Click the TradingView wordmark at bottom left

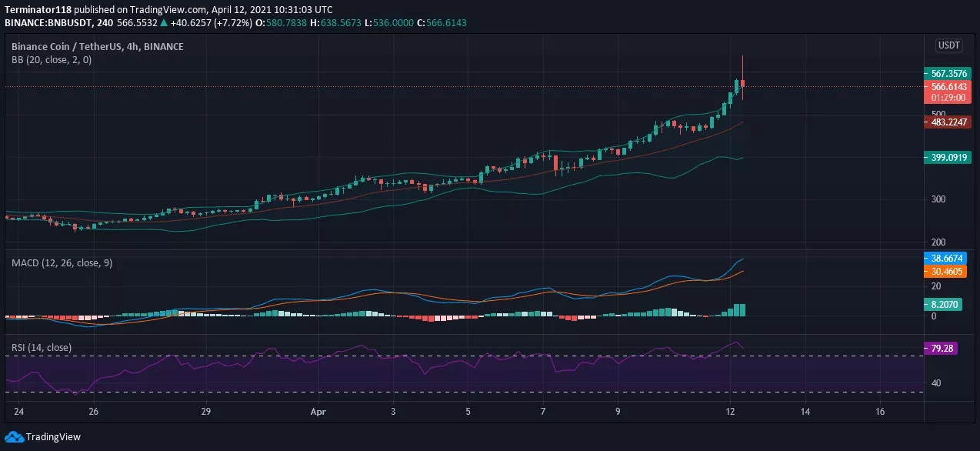coord(53,436)
